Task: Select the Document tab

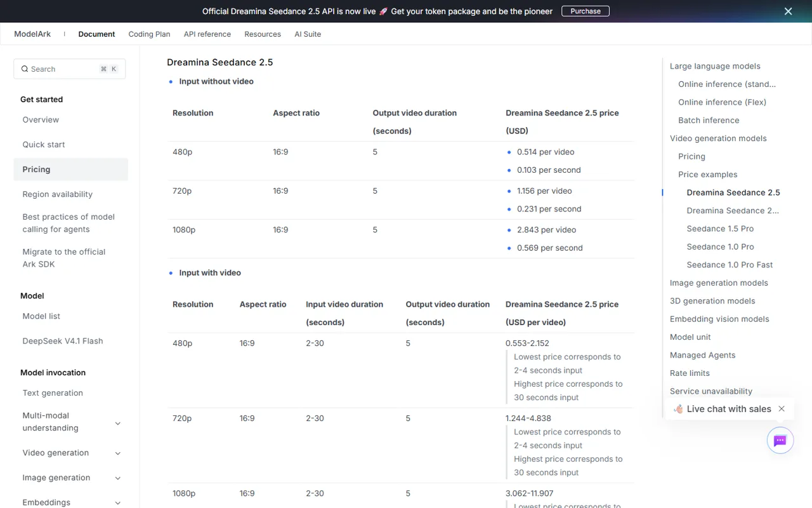Action: tap(96, 34)
